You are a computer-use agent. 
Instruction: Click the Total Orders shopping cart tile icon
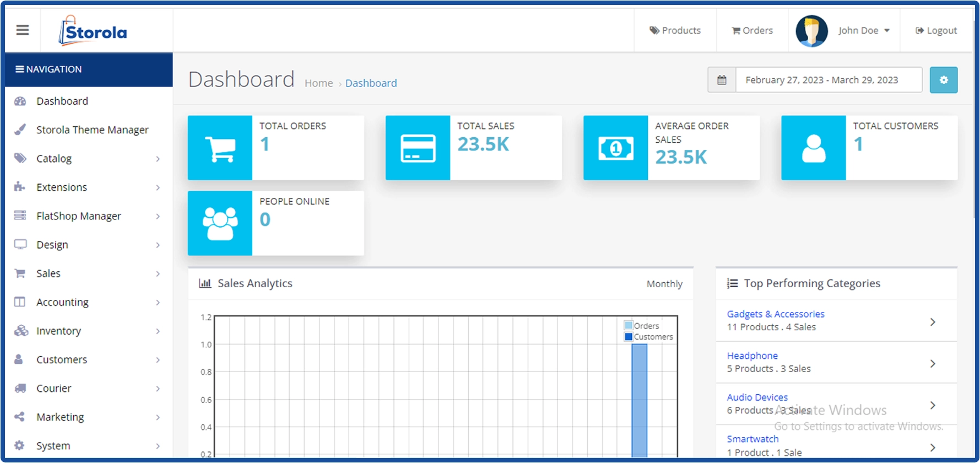(220, 148)
